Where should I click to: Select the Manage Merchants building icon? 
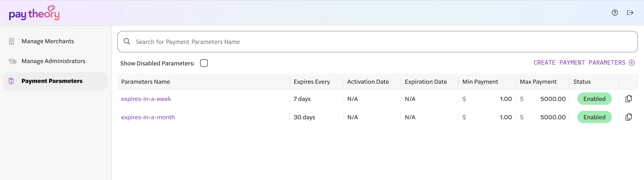click(11, 41)
